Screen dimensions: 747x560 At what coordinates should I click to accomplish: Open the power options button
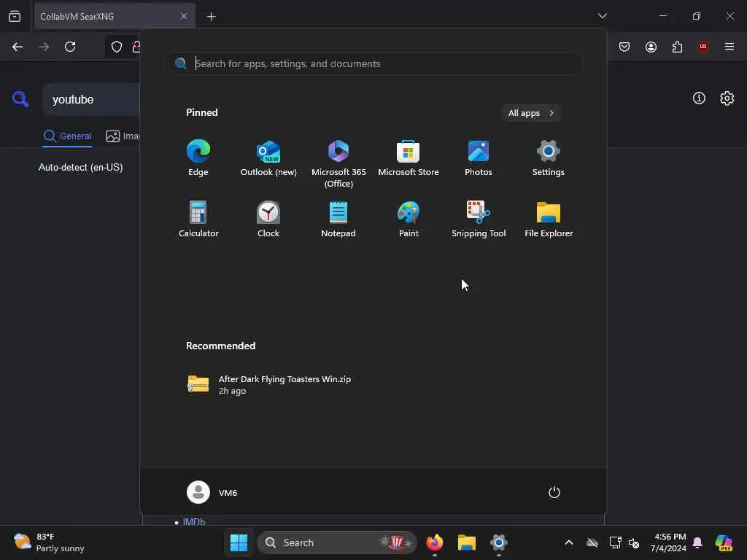coord(554,492)
